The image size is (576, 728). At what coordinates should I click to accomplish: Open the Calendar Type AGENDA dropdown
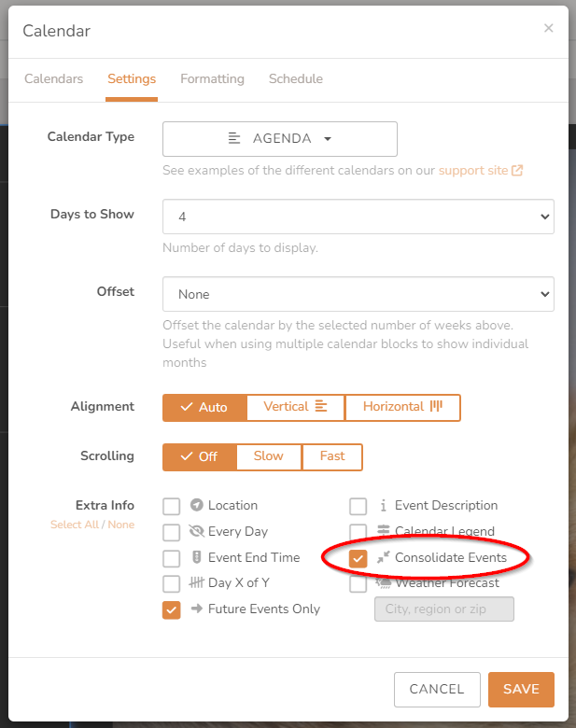pos(280,139)
